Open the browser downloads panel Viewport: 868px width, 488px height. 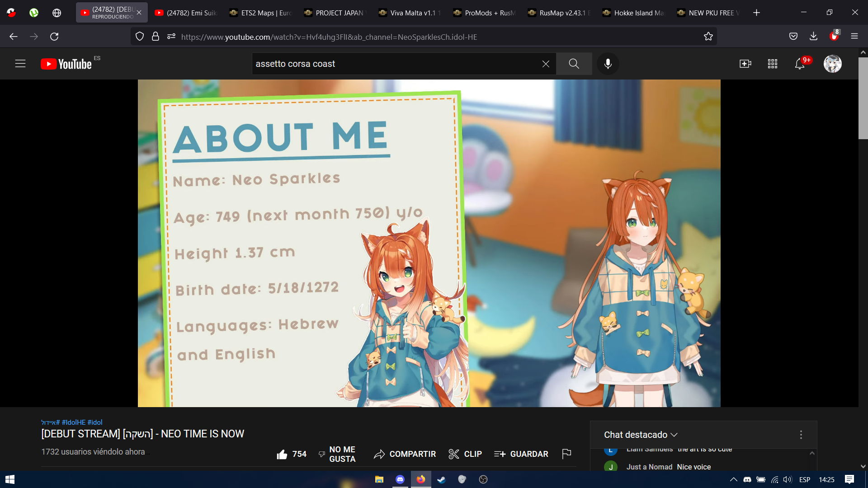813,37
